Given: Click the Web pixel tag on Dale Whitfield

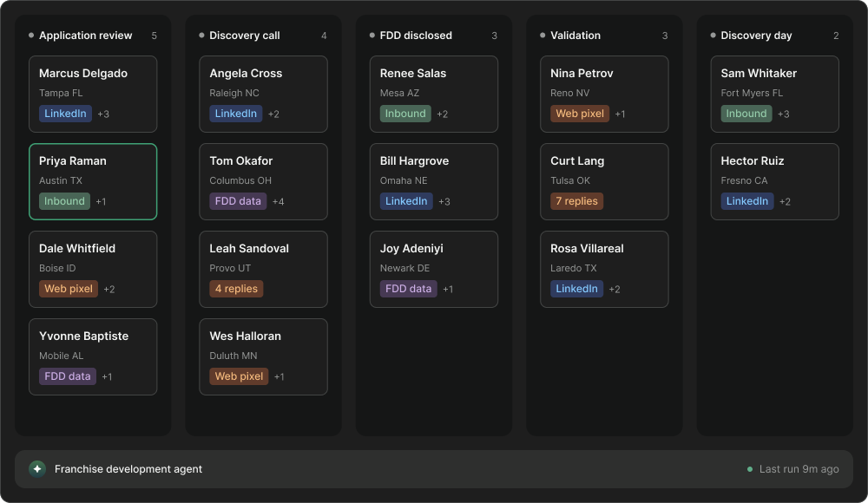Looking at the screenshot, I should click(x=68, y=288).
